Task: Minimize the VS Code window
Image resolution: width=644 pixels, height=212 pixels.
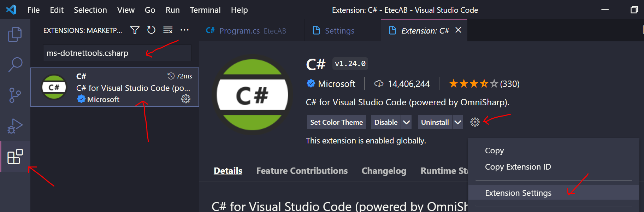Action: (x=605, y=10)
